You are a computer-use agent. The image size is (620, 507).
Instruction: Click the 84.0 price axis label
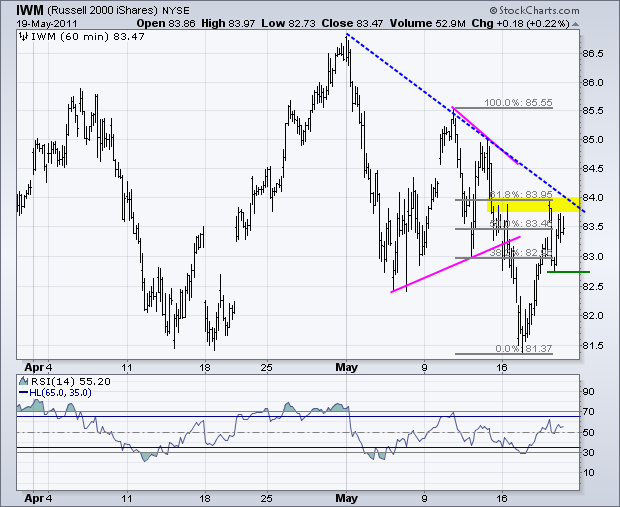593,197
